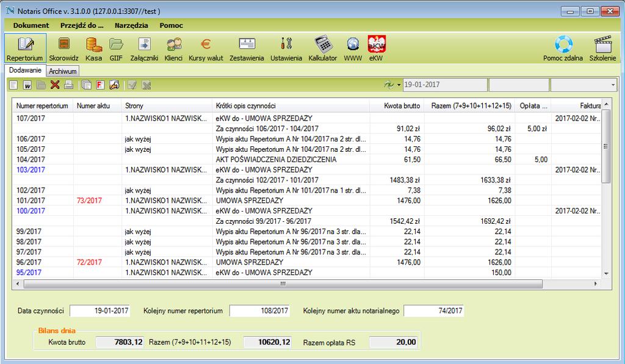Click the horizontal scrollbar thumb of the table
This screenshot has height=364, width=625.
pos(283,284)
